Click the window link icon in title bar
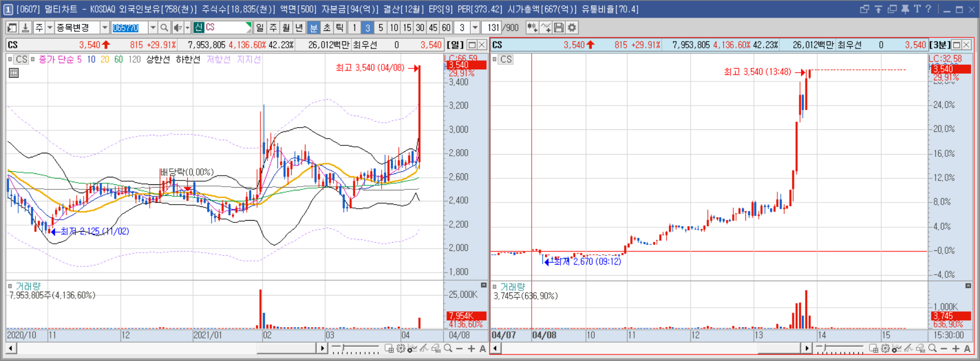Viewport: 980px width, 361px height. [x=864, y=9]
